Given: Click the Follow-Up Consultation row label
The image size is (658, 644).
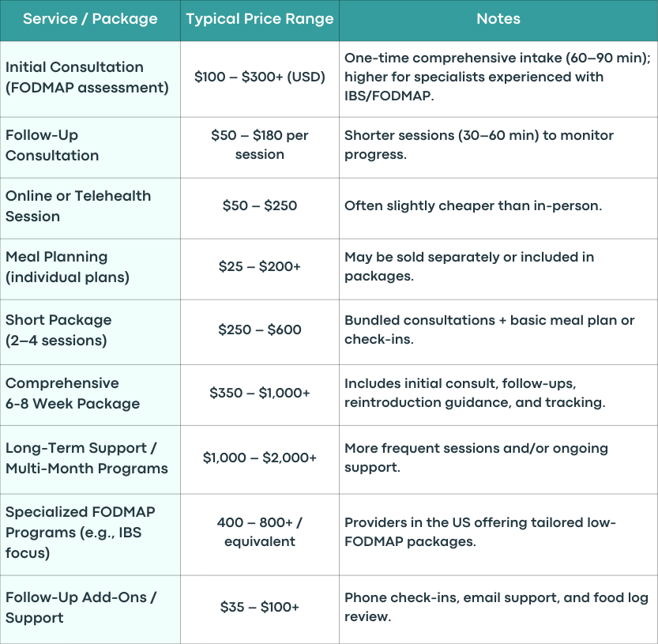Looking at the screenshot, I should click(x=90, y=147).
